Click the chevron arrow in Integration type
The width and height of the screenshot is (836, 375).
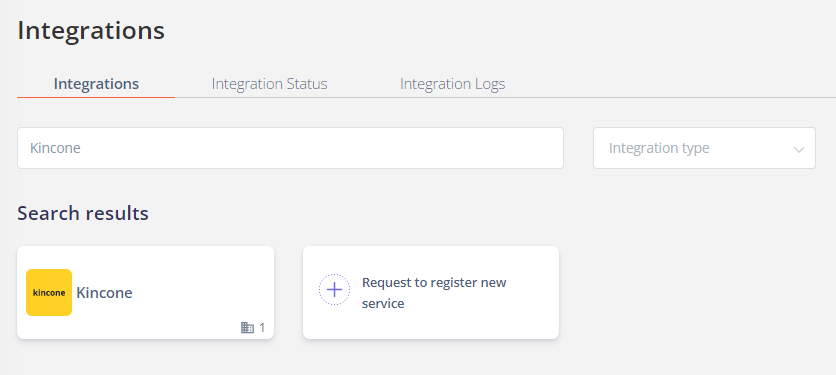click(x=798, y=149)
